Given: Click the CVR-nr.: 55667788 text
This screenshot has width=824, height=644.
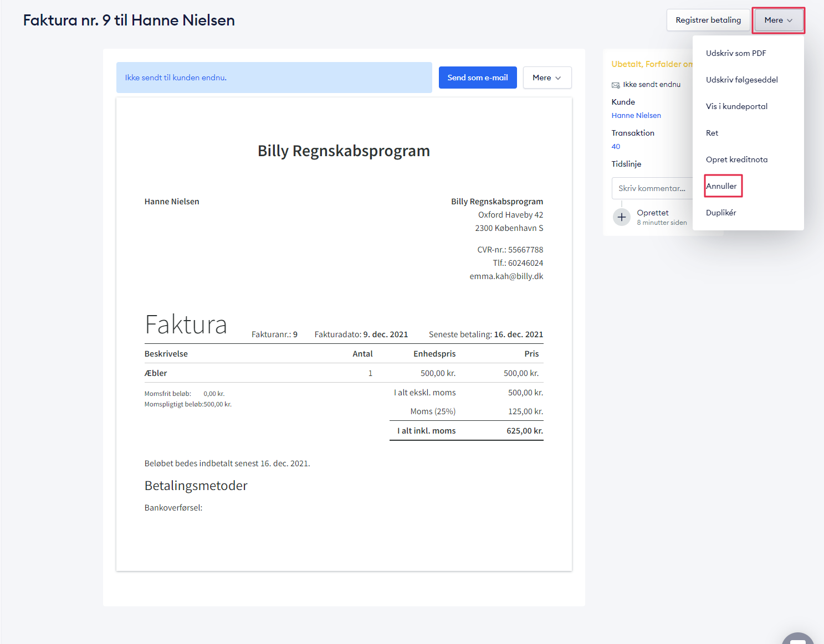Looking at the screenshot, I should tap(510, 250).
